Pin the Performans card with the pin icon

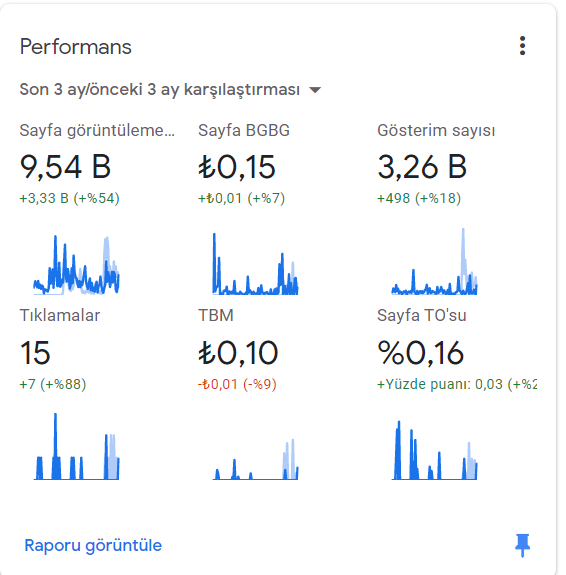(522, 545)
